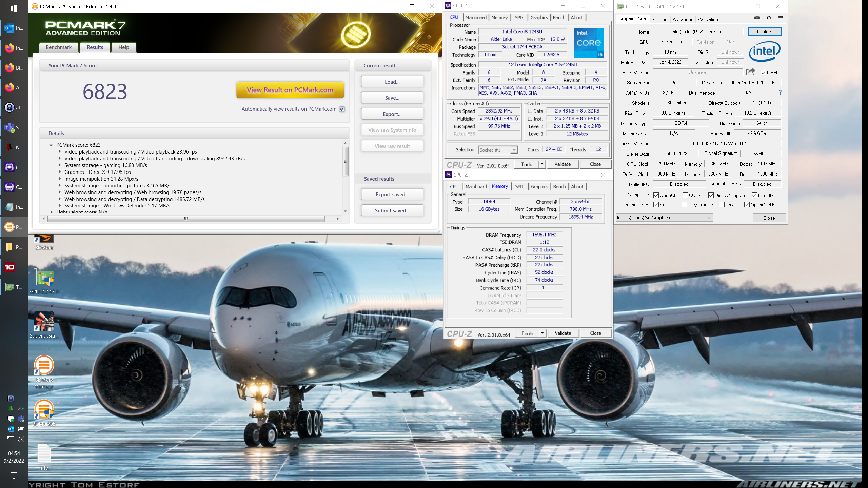The width and height of the screenshot is (868, 488).
Task: Click the Intel Core i5 logo in CPU-Z
Action: click(x=589, y=43)
